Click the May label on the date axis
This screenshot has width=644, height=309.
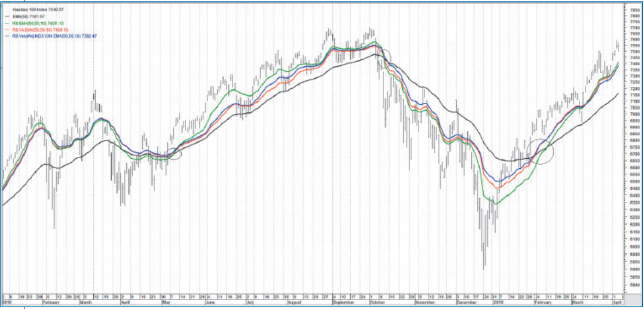pyautogui.click(x=167, y=303)
